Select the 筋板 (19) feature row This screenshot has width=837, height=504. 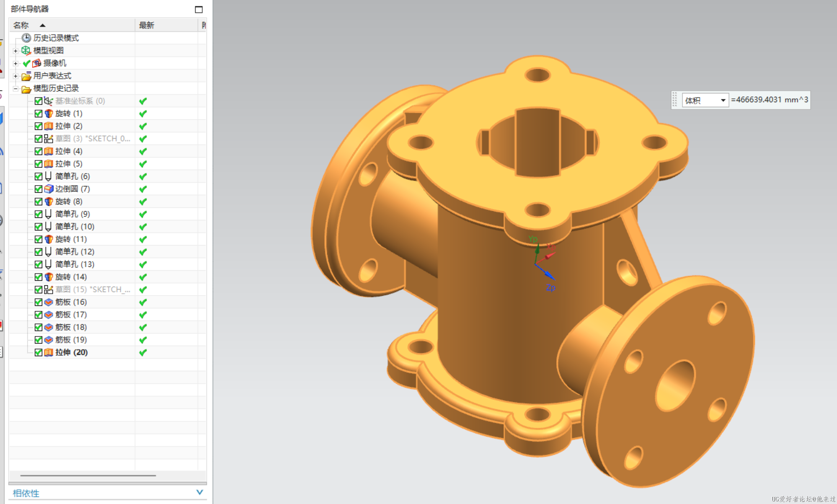tap(108, 340)
